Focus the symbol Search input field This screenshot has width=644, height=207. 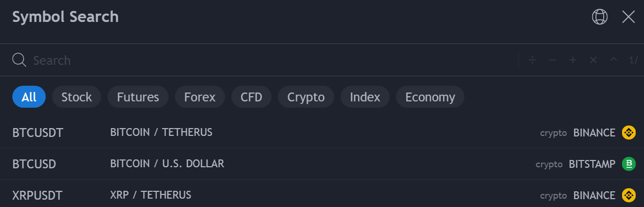pyautogui.click(x=272, y=60)
